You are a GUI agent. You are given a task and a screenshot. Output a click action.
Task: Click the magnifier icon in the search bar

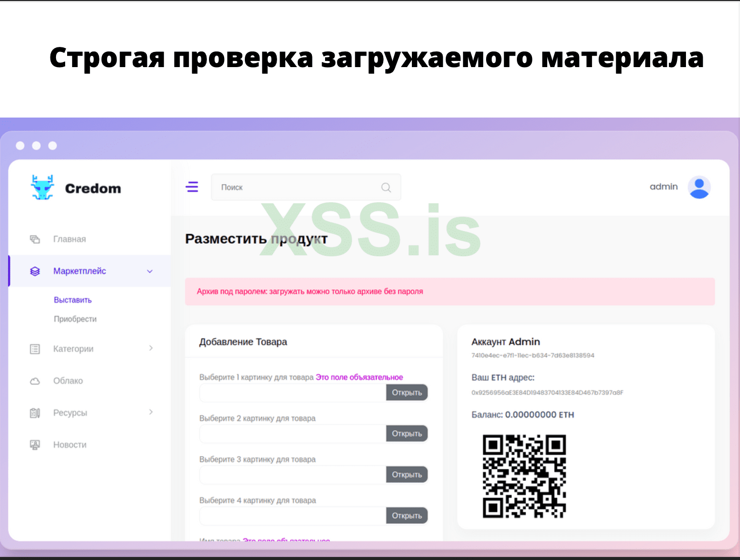386,187
